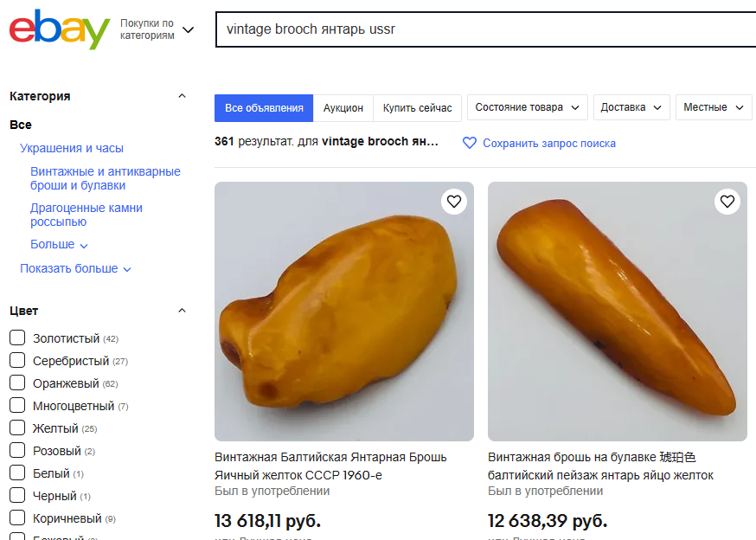The width and height of the screenshot is (756, 540).
Task: Expand the Доставка filter dropdown
Action: click(631, 107)
